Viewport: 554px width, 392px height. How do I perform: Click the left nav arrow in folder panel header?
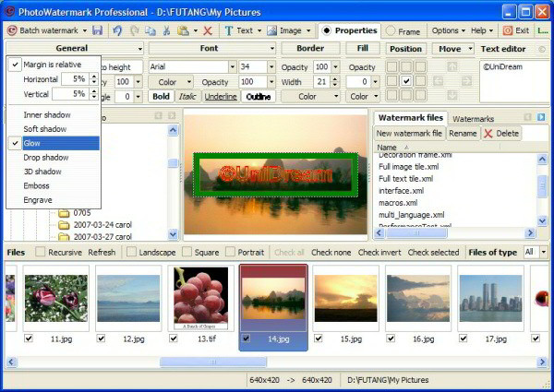click(x=158, y=115)
